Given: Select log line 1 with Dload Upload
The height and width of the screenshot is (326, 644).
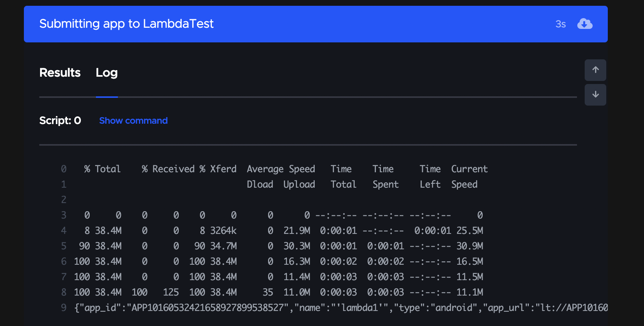Looking at the screenshot, I should click(x=269, y=184).
